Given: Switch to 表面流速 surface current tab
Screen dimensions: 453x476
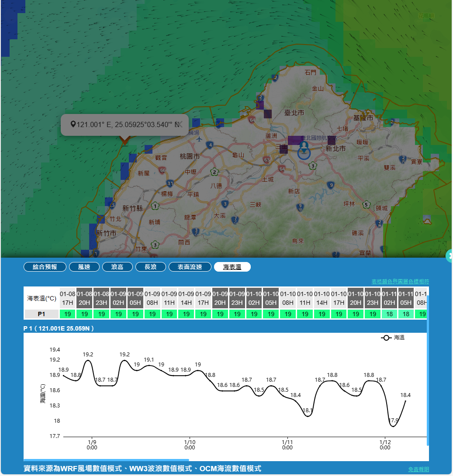Looking at the screenshot, I should (190, 267).
